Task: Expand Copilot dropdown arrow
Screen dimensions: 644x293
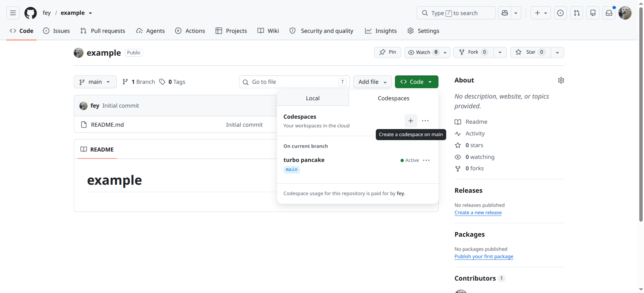Action: [x=516, y=13]
